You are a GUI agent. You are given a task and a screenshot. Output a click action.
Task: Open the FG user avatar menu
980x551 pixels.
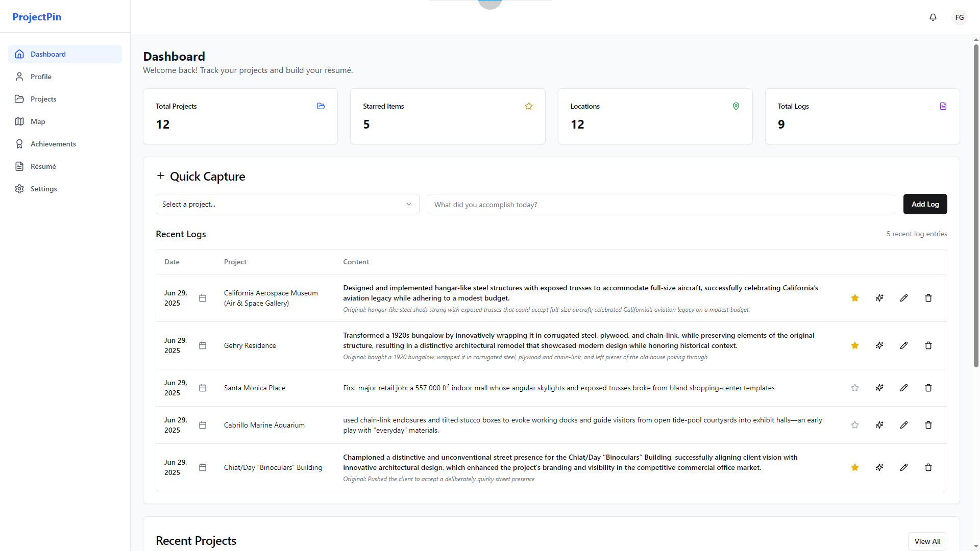click(x=959, y=17)
